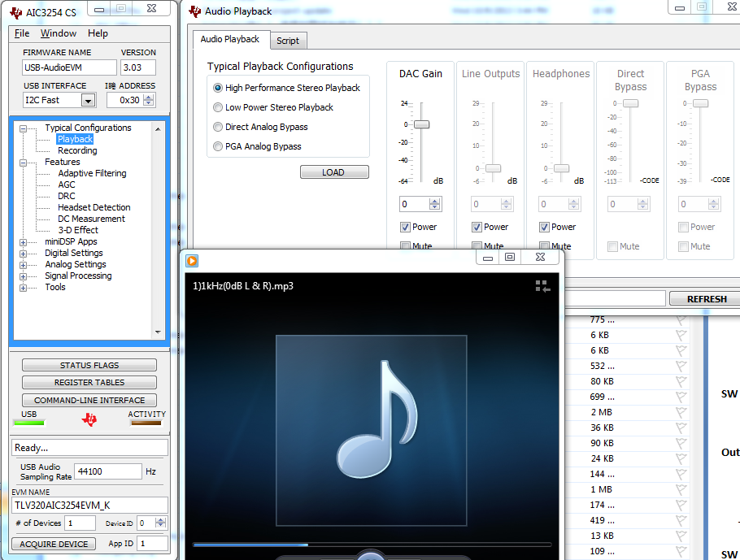Open the Window menu
Image resolution: width=740 pixels, height=560 pixels.
58,33
